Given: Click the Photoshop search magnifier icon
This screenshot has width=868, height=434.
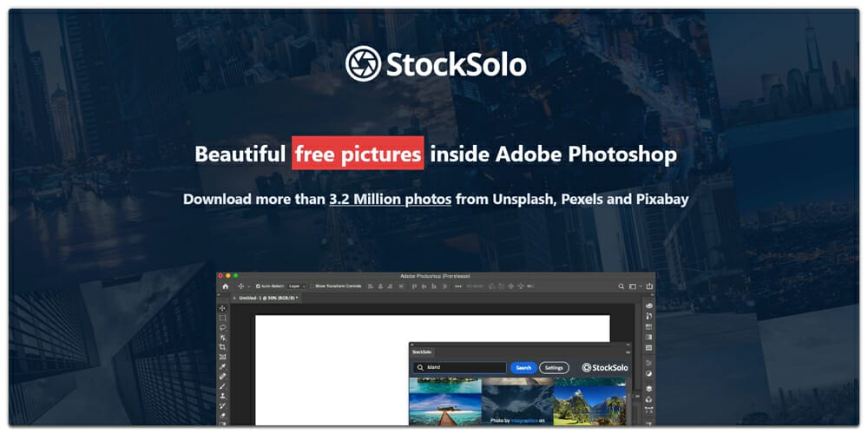Looking at the screenshot, I should click(621, 286).
